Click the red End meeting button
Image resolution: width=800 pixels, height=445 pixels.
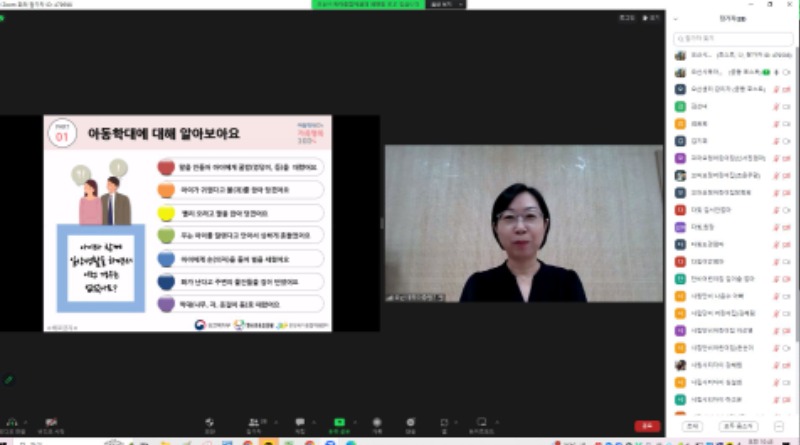[647, 425]
